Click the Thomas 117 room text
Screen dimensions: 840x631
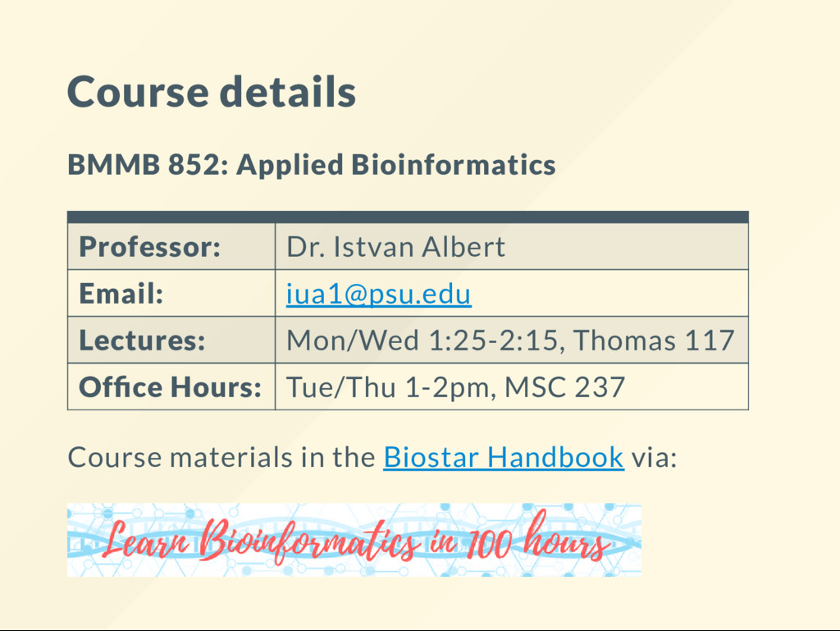(654, 341)
